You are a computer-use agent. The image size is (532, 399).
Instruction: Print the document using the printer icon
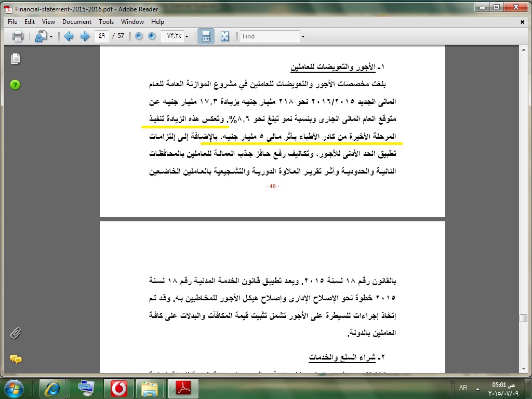[18, 36]
